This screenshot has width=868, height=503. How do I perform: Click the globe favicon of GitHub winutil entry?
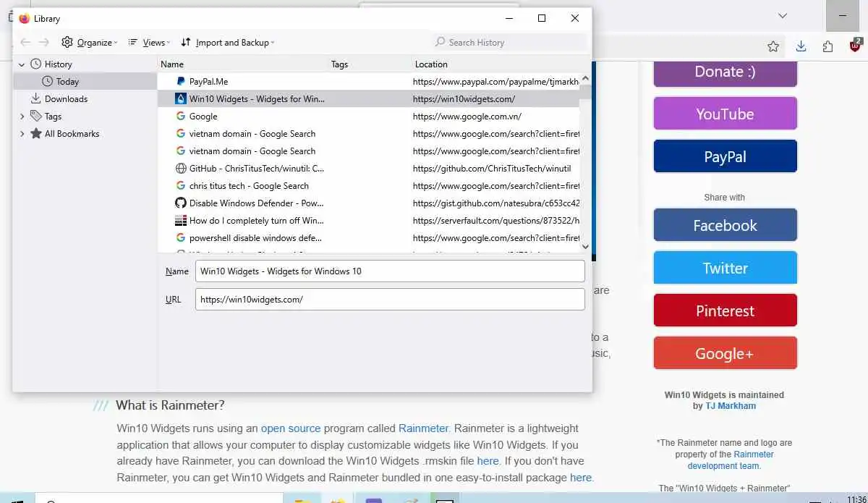(x=181, y=169)
